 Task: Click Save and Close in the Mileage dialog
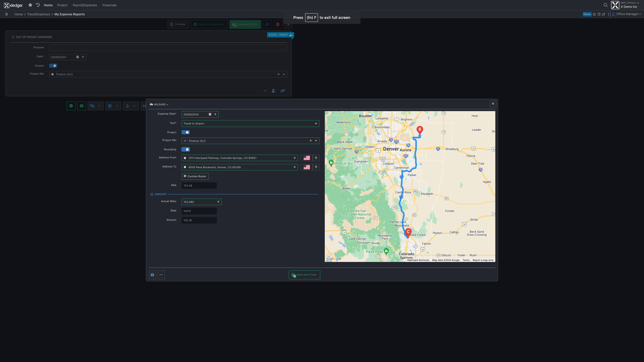point(304,275)
